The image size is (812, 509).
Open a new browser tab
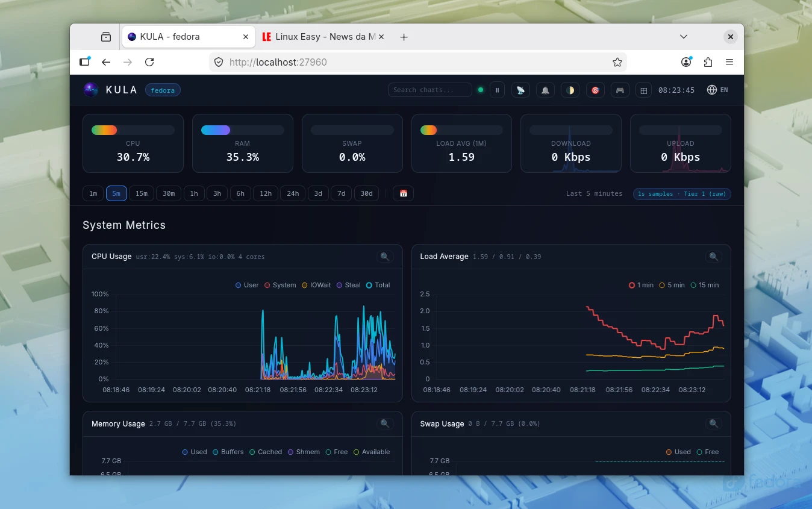404,37
